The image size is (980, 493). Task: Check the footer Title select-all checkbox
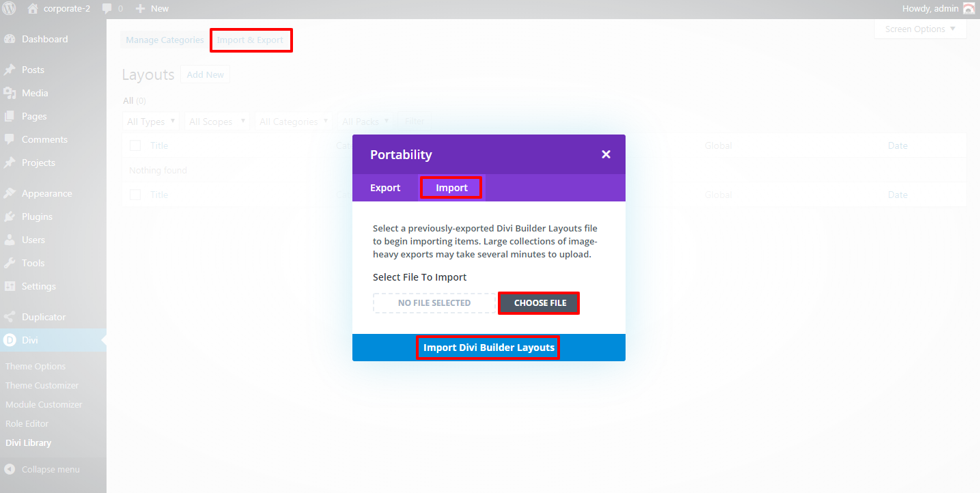click(x=135, y=195)
